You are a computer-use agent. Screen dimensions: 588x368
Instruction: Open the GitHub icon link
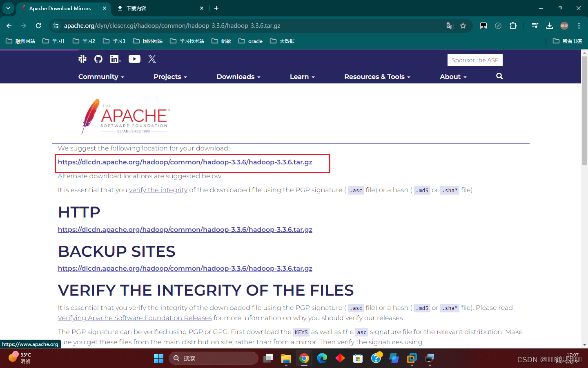coord(98,59)
